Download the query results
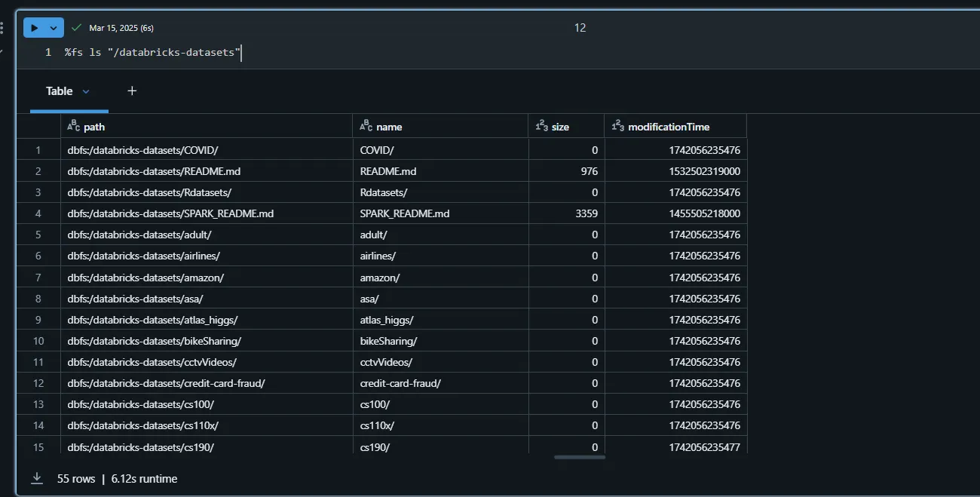 (x=37, y=478)
